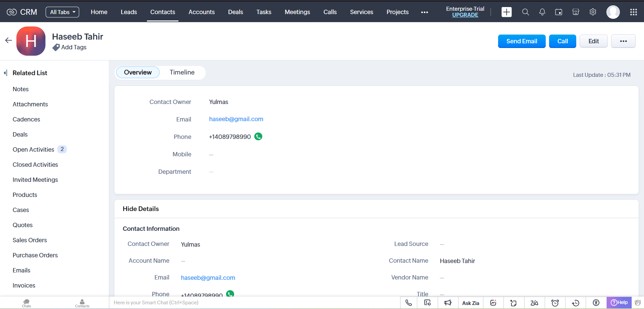Click the create new record plus icon

point(506,12)
